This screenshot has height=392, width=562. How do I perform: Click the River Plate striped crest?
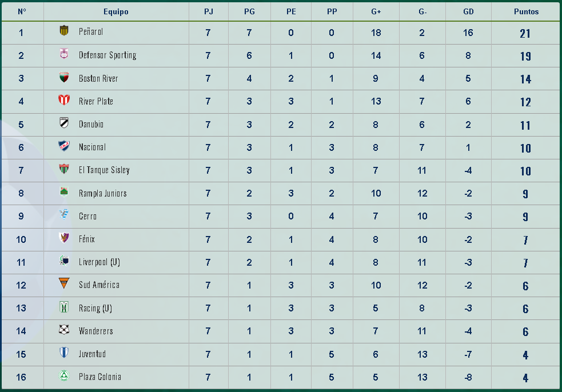(x=64, y=100)
